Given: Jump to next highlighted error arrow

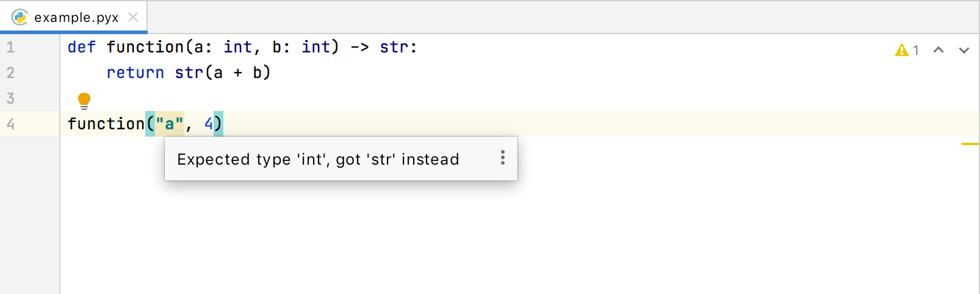Looking at the screenshot, I should click(964, 50).
